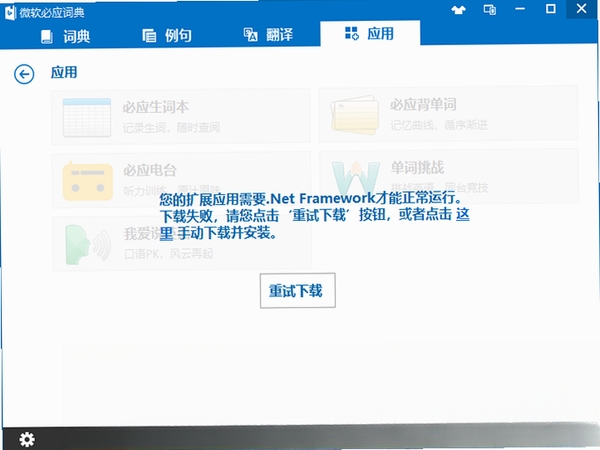Open the 词典 dictionary tab
Image resolution: width=600 pixels, height=450 pixels.
(65, 36)
